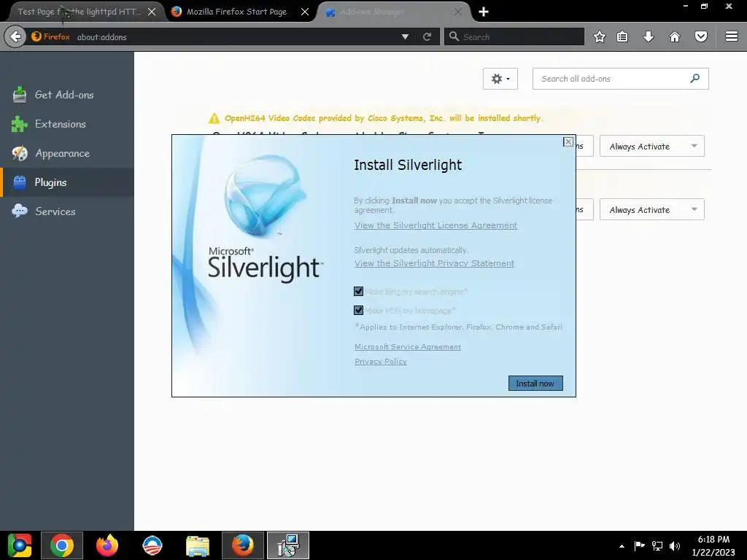Switch to Mozilla Firefox Start Page tab

[x=236, y=12]
